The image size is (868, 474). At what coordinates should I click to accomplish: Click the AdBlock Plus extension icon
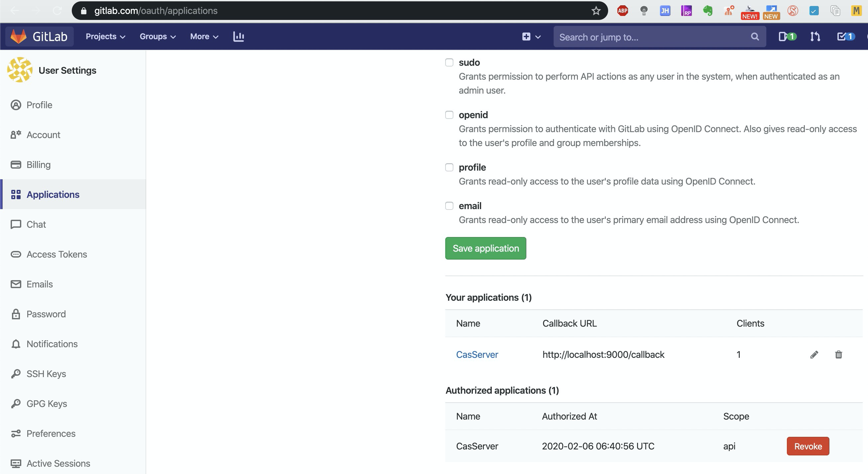[622, 11]
